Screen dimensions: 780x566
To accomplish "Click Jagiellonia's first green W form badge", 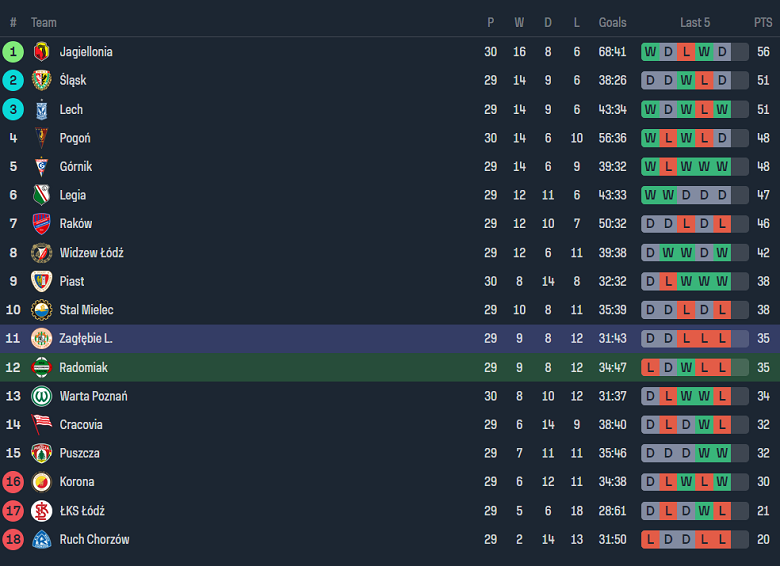I will tap(651, 52).
